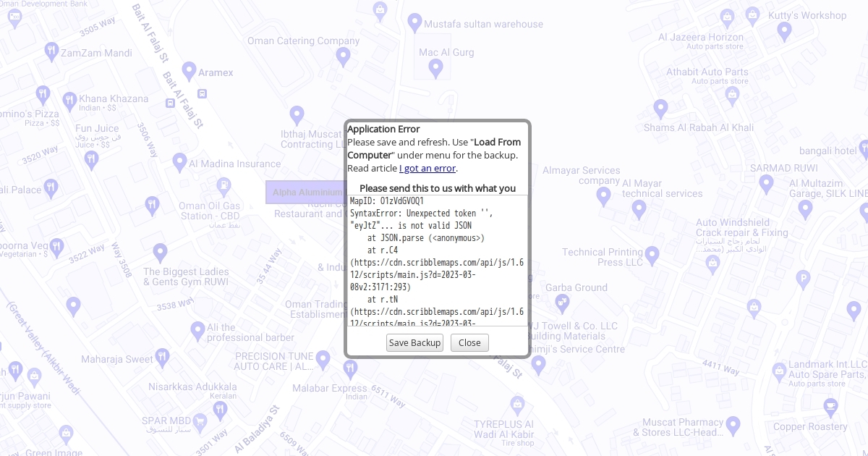Viewport: 868px width, 456px height.
Task: Click the Biggest Ladies & Gents Gym pin
Action: point(161,253)
